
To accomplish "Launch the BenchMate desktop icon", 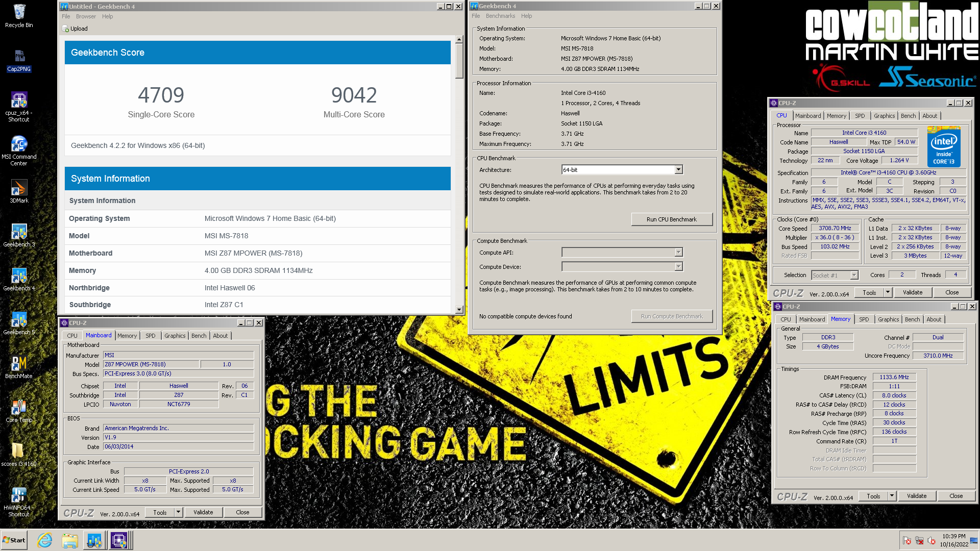I will [19, 367].
